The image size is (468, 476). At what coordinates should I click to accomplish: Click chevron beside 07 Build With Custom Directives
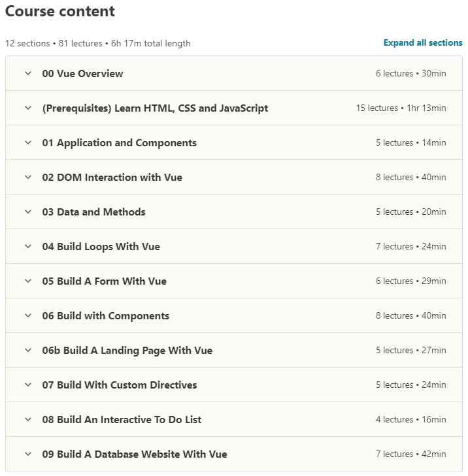(28, 385)
